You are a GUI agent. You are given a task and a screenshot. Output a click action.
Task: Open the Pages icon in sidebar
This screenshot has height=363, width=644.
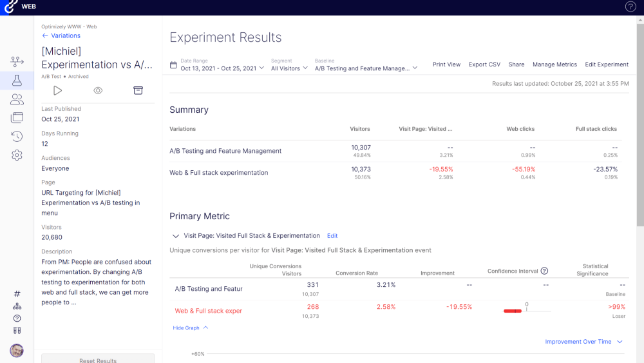tap(17, 117)
